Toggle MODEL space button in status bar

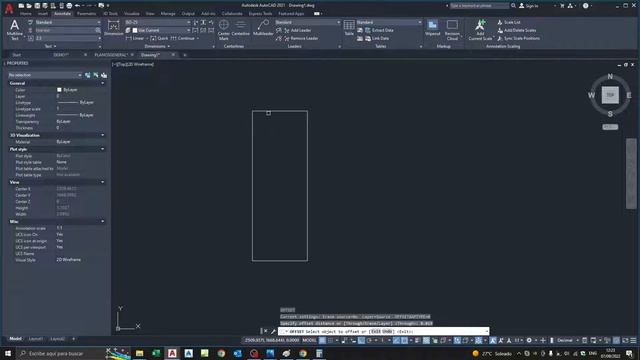[x=309, y=340]
